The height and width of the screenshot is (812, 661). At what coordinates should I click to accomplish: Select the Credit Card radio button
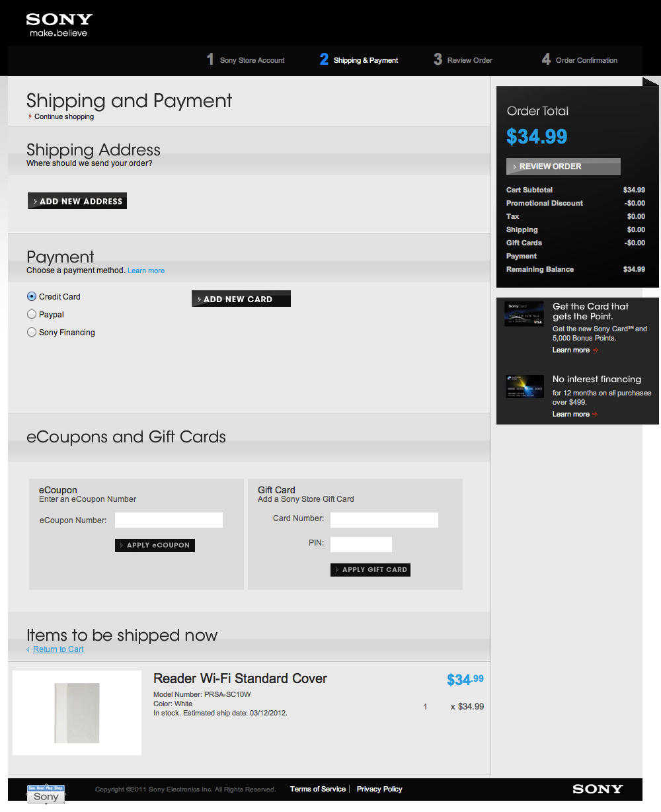tap(31, 296)
